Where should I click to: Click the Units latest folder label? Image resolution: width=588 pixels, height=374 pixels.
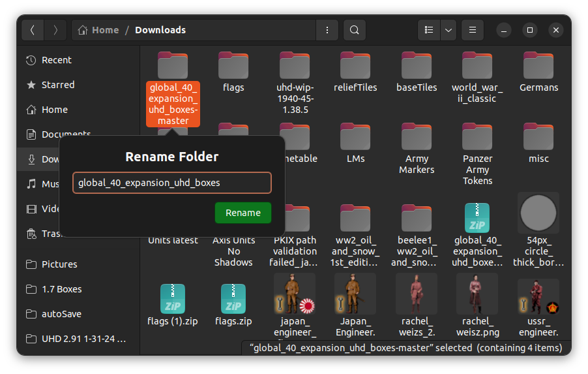click(173, 241)
